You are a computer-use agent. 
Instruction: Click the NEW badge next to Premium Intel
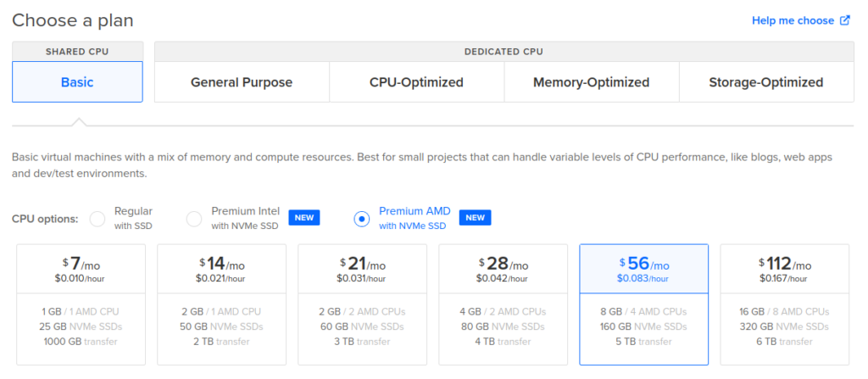tap(304, 218)
